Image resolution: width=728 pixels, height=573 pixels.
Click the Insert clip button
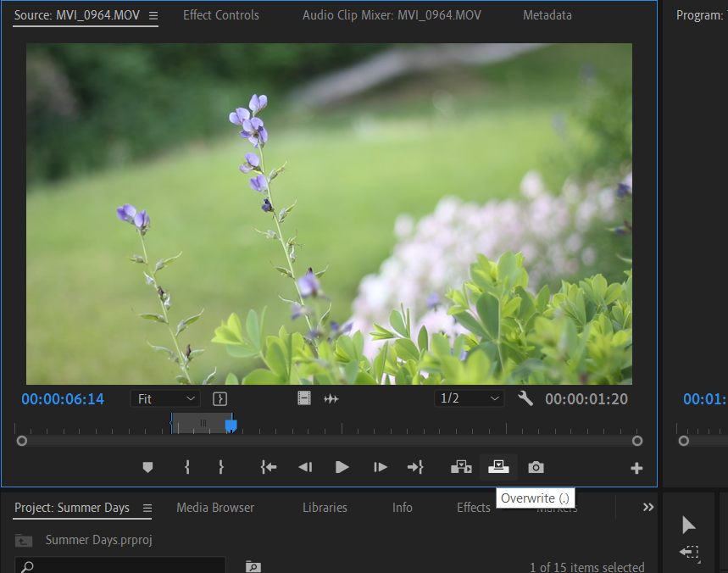461,467
